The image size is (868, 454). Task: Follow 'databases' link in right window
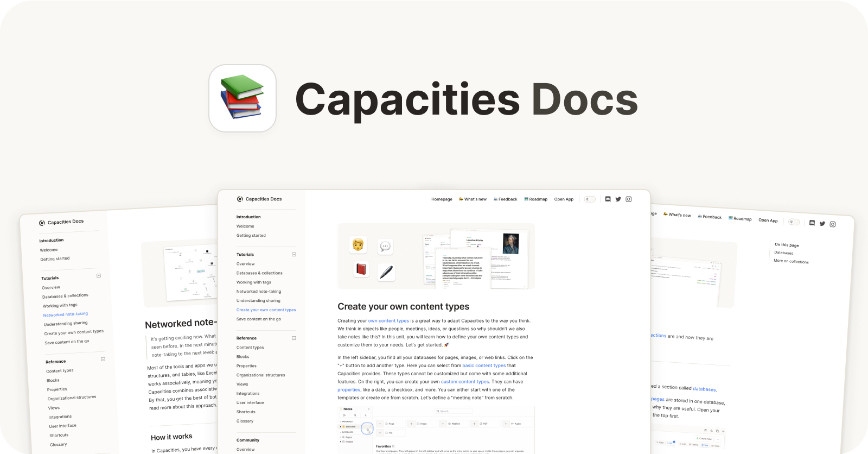704,389
